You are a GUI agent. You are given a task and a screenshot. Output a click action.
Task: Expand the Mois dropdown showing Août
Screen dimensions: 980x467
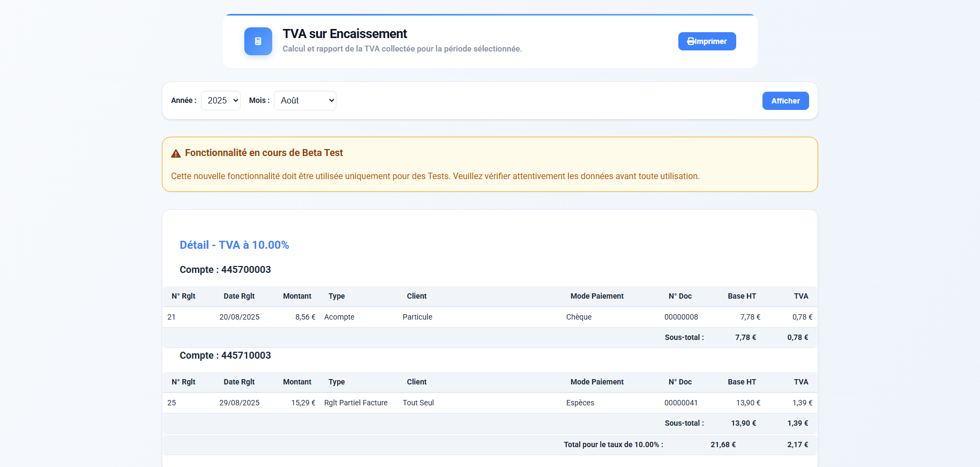point(305,101)
